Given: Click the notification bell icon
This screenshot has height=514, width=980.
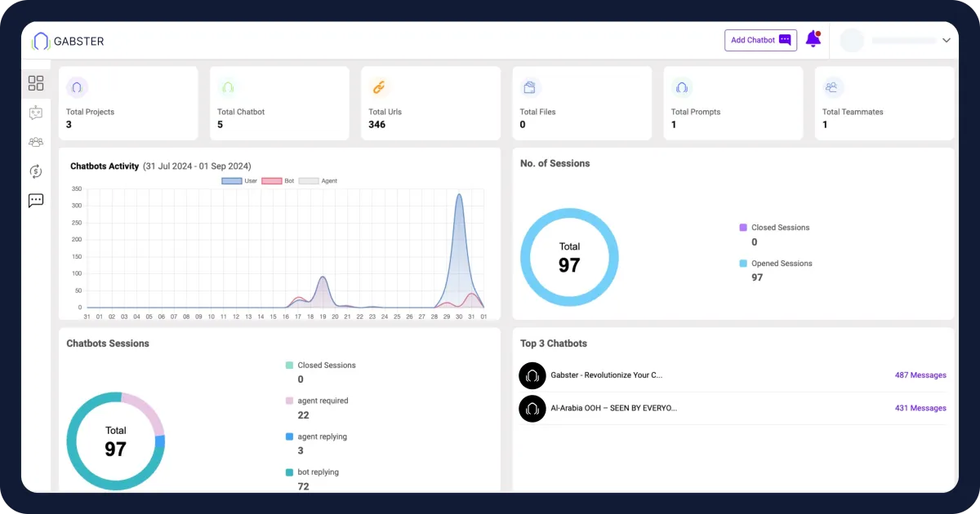Looking at the screenshot, I should pyautogui.click(x=813, y=39).
